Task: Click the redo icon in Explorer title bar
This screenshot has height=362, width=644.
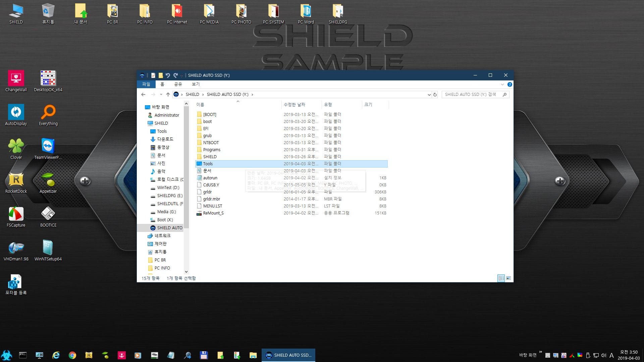Action: (x=175, y=75)
